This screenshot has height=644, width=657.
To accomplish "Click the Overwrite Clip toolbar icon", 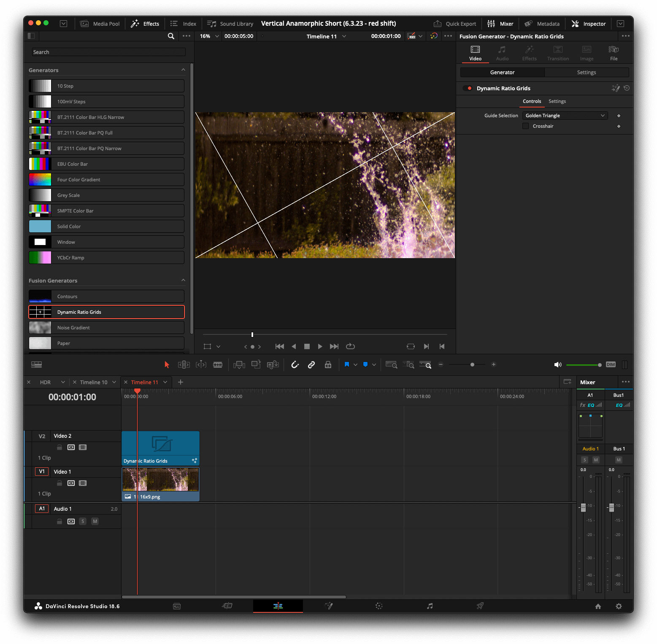I will (x=256, y=364).
